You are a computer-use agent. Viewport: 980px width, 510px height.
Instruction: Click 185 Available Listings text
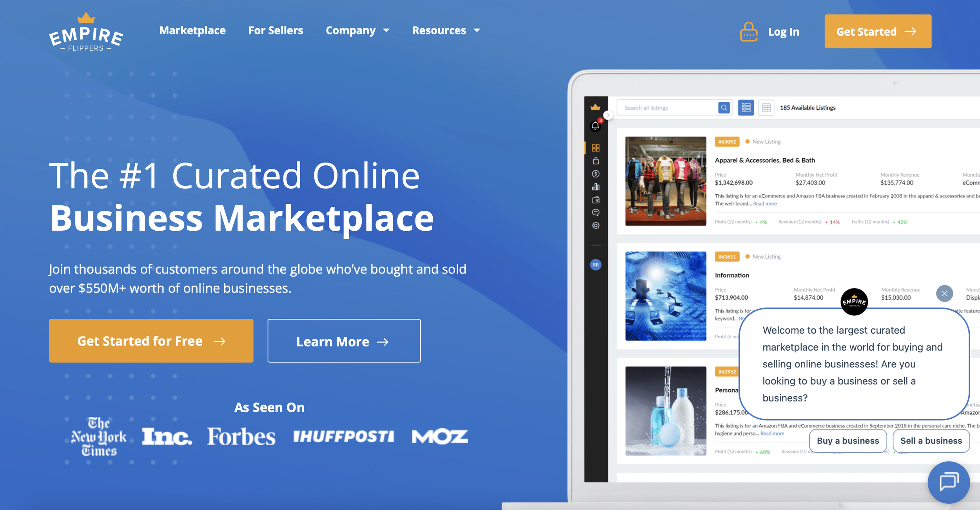[808, 108]
